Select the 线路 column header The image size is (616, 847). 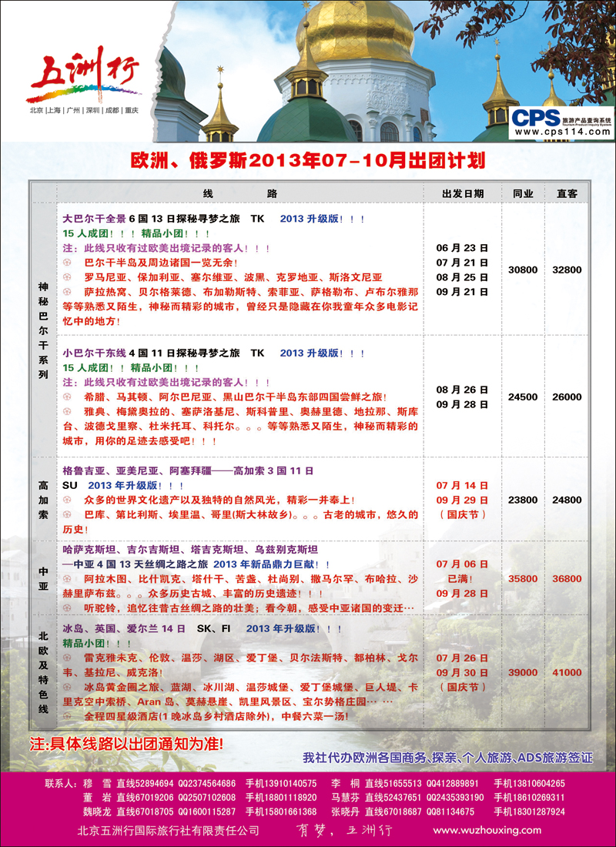(240, 194)
